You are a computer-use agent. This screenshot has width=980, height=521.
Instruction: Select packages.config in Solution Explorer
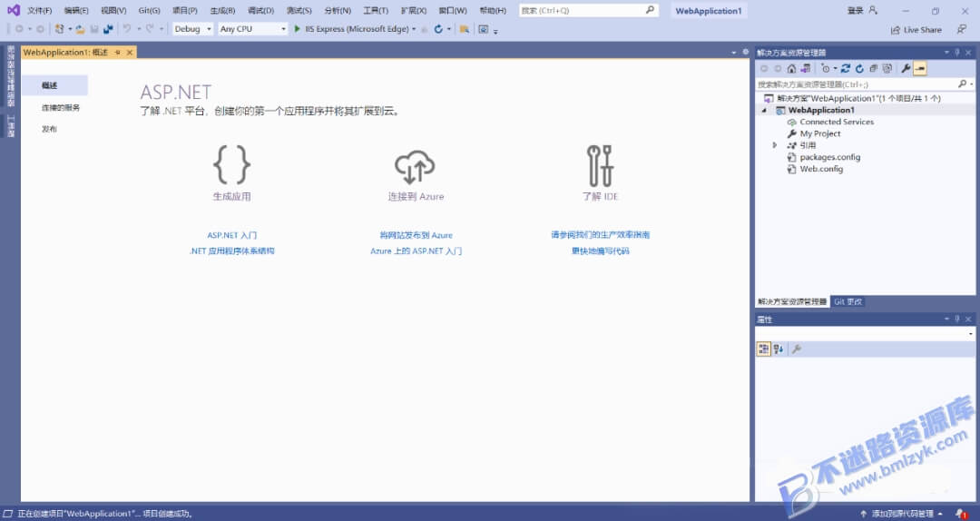830,157
